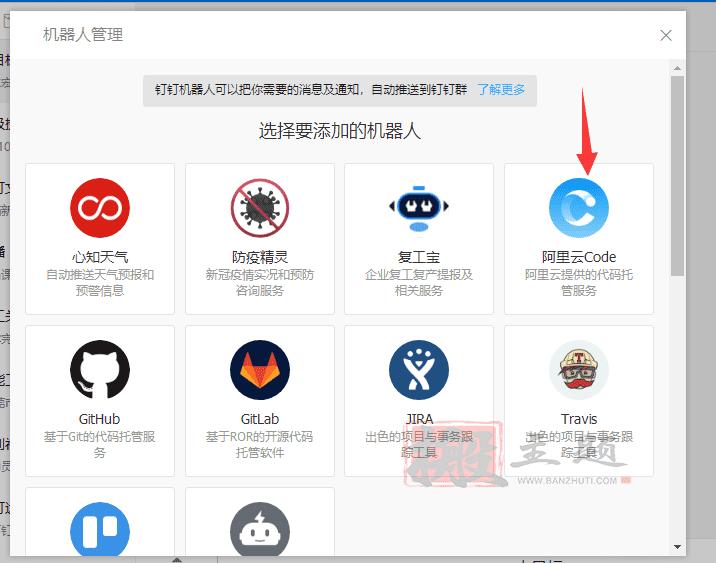The image size is (716, 563).
Task: Select the JIRA robot icon
Action: (x=419, y=369)
